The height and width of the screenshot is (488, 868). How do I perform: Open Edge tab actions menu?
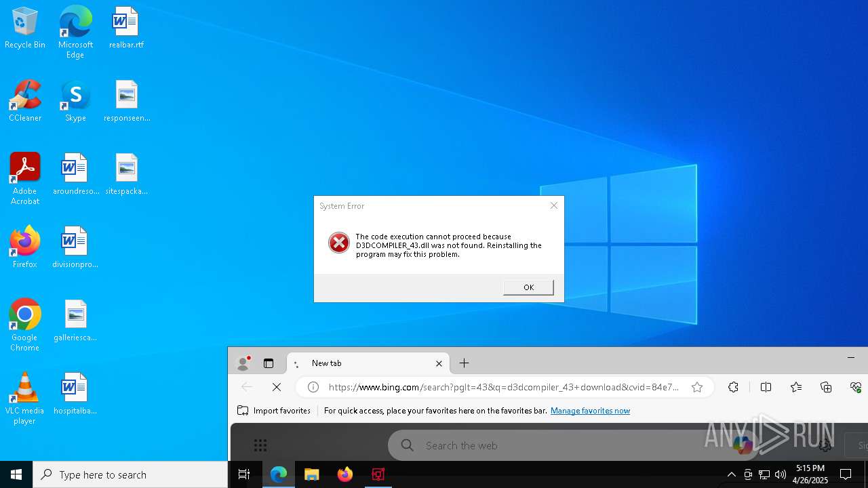coord(269,363)
